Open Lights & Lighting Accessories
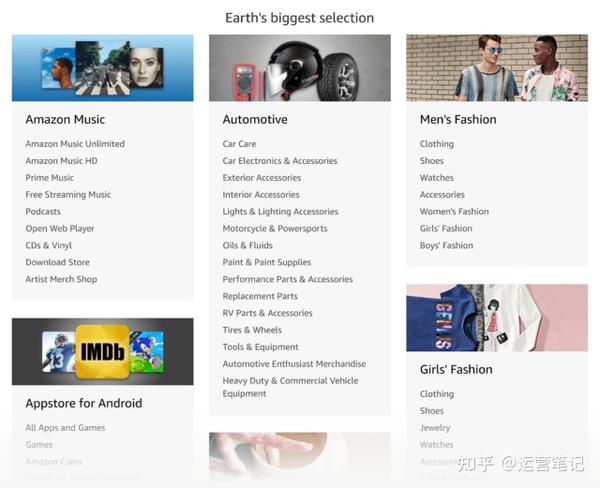Image resolution: width=600 pixels, height=488 pixels. point(280,212)
